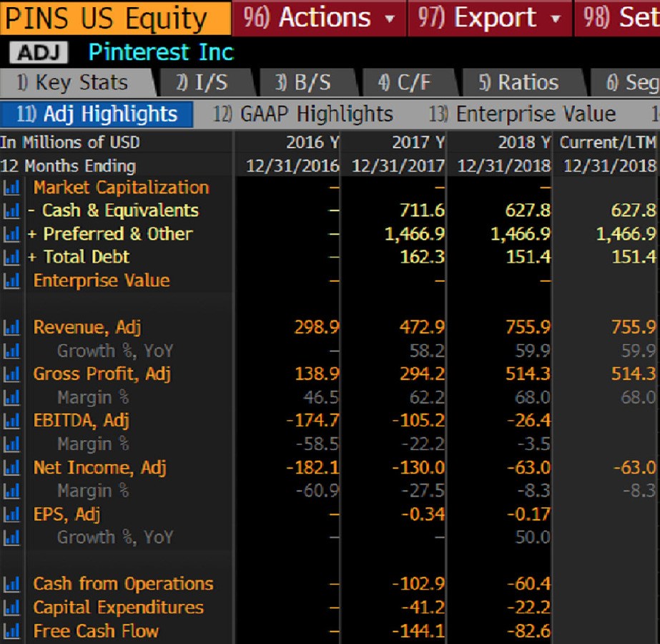Click 2016 EBITDA value -174.7
This screenshot has width=660, height=644.
(x=312, y=420)
